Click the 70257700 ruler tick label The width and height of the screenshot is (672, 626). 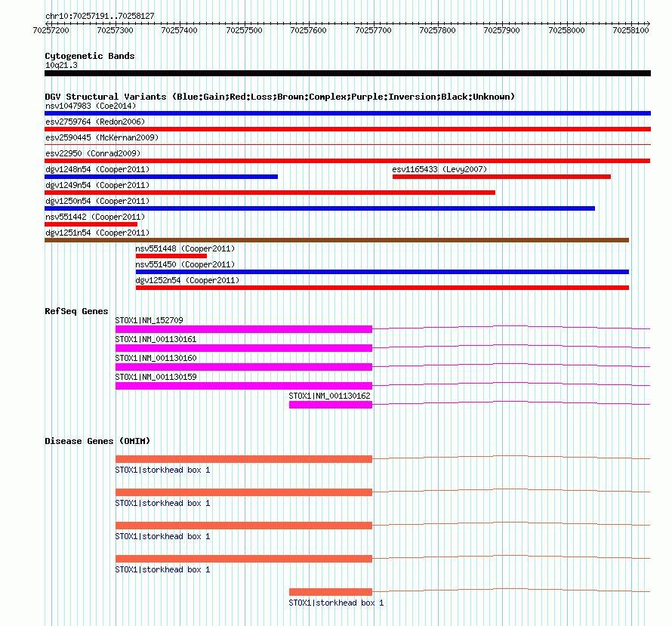click(373, 30)
